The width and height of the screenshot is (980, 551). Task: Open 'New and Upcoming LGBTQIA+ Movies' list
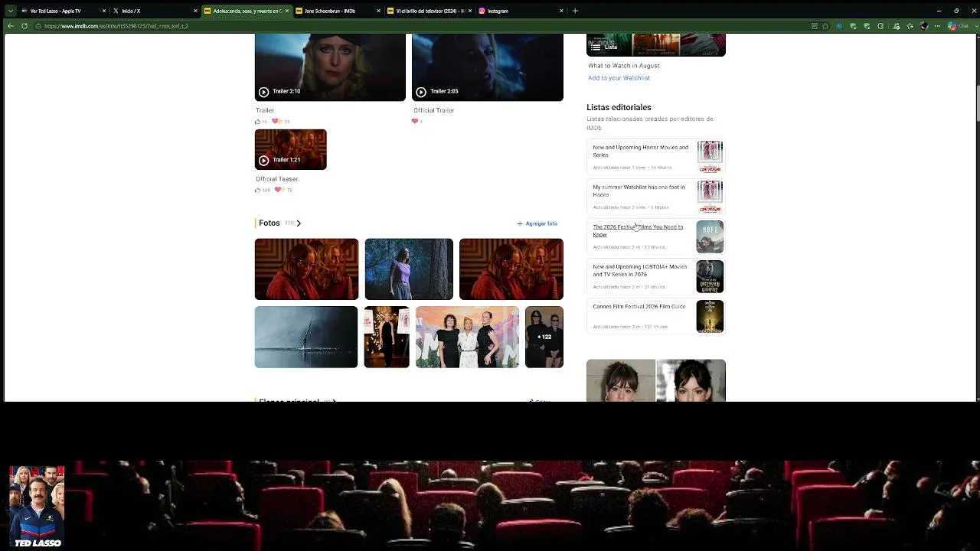tap(656, 276)
